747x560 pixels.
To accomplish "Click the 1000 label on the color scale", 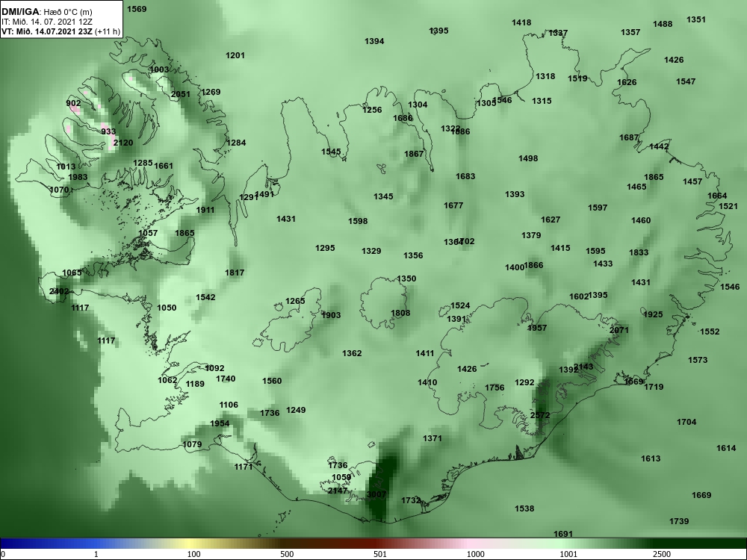I will [x=475, y=554].
